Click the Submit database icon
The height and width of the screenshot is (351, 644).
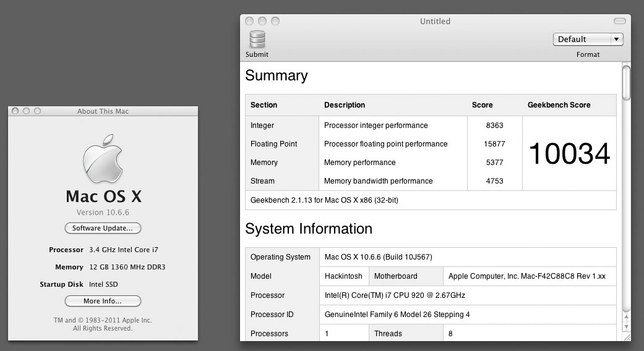257,39
